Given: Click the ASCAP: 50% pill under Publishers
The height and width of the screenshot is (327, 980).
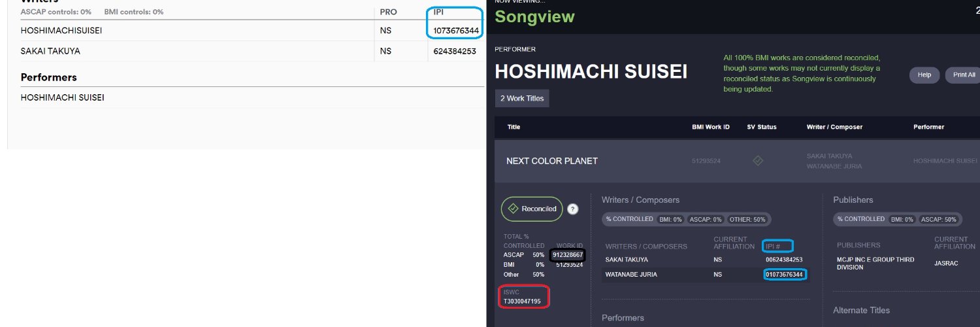Looking at the screenshot, I should pos(939,220).
